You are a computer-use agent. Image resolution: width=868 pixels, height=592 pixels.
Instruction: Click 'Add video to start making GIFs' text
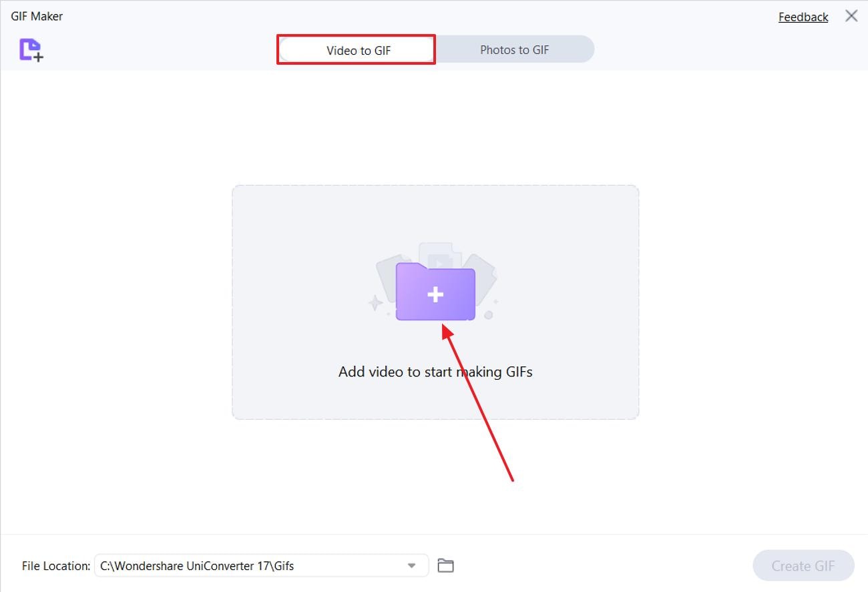pos(435,372)
